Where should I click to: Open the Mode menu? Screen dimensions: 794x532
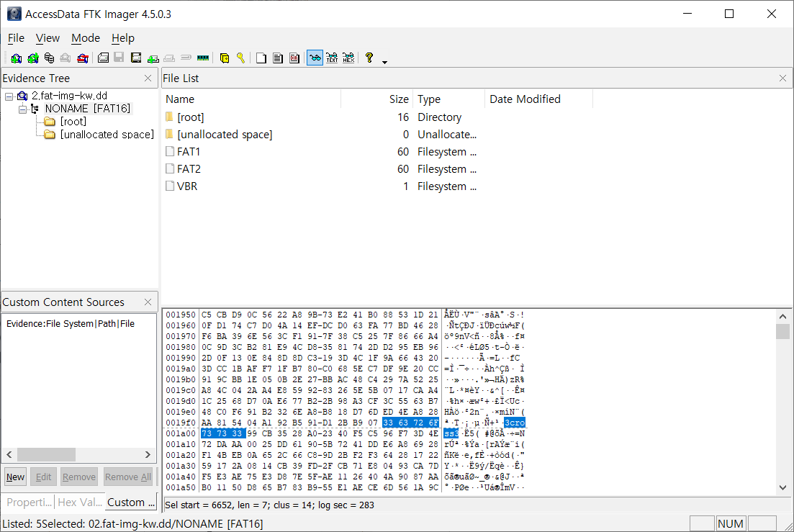click(86, 38)
